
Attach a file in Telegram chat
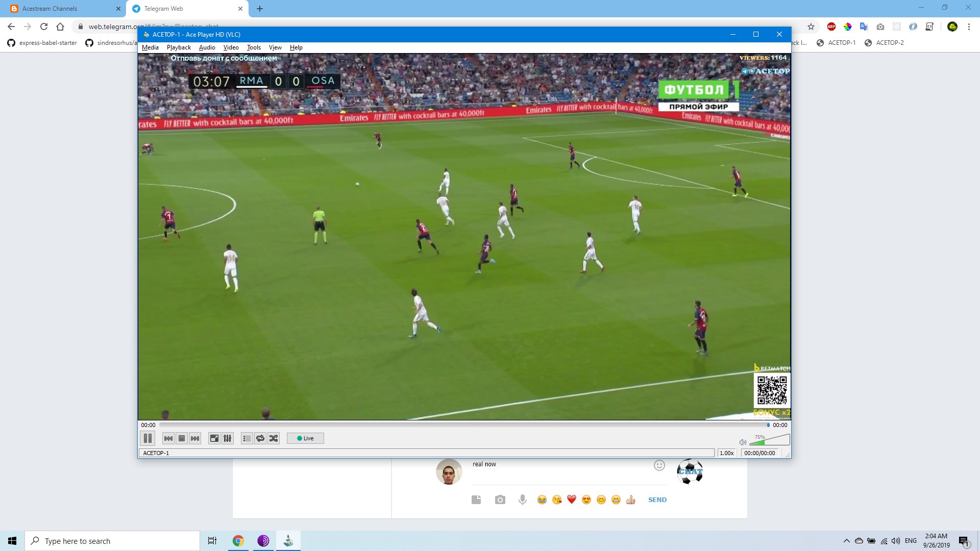pyautogui.click(x=476, y=499)
